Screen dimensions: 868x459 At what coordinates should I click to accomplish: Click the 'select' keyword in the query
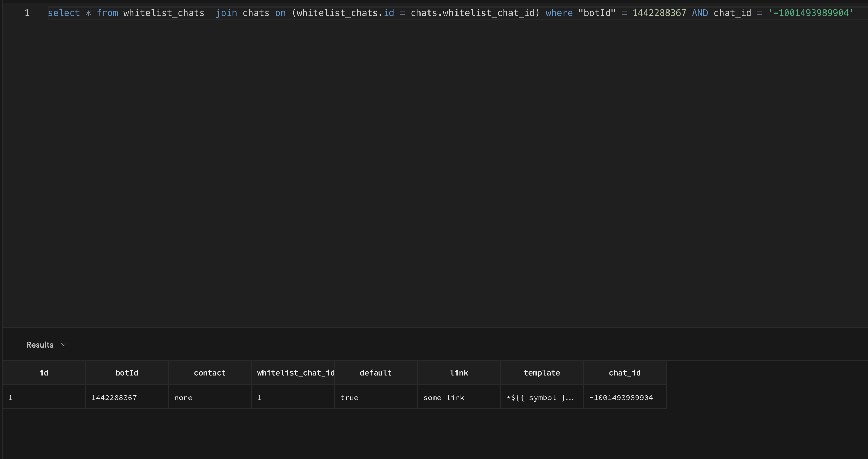click(64, 13)
